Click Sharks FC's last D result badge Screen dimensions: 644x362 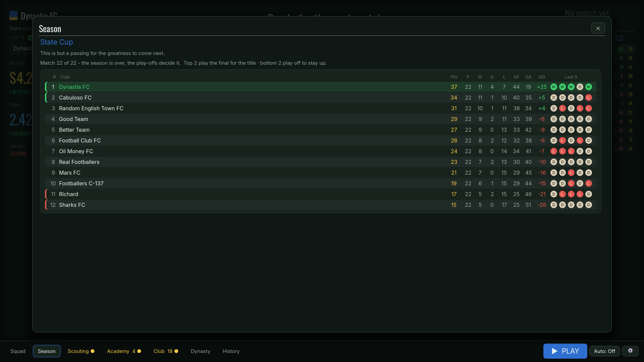tap(588, 205)
